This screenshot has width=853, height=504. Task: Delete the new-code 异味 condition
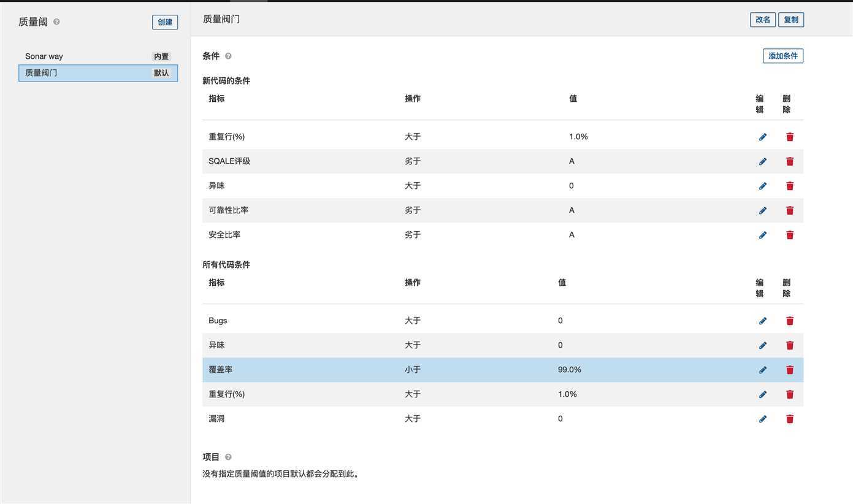pyautogui.click(x=790, y=186)
